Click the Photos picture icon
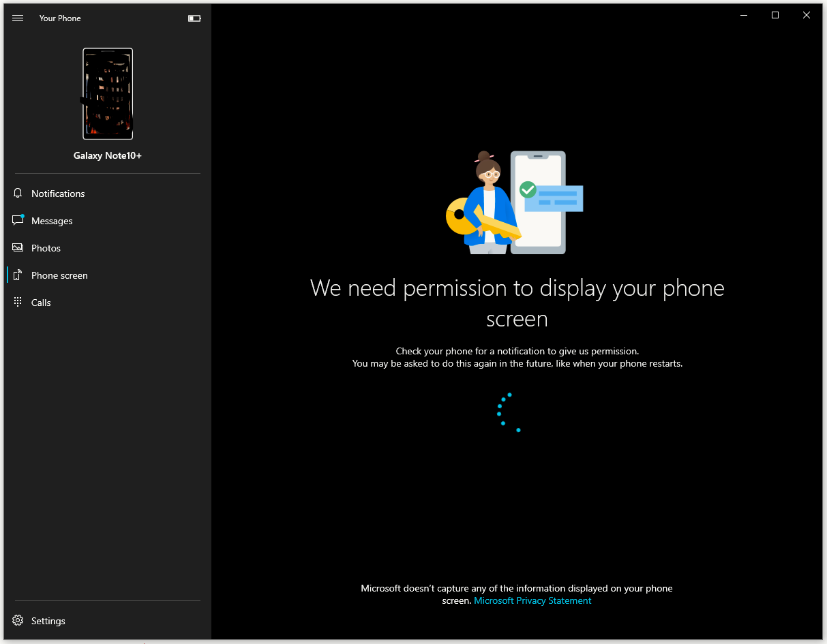The width and height of the screenshot is (827, 644). pyautogui.click(x=18, y=248)
